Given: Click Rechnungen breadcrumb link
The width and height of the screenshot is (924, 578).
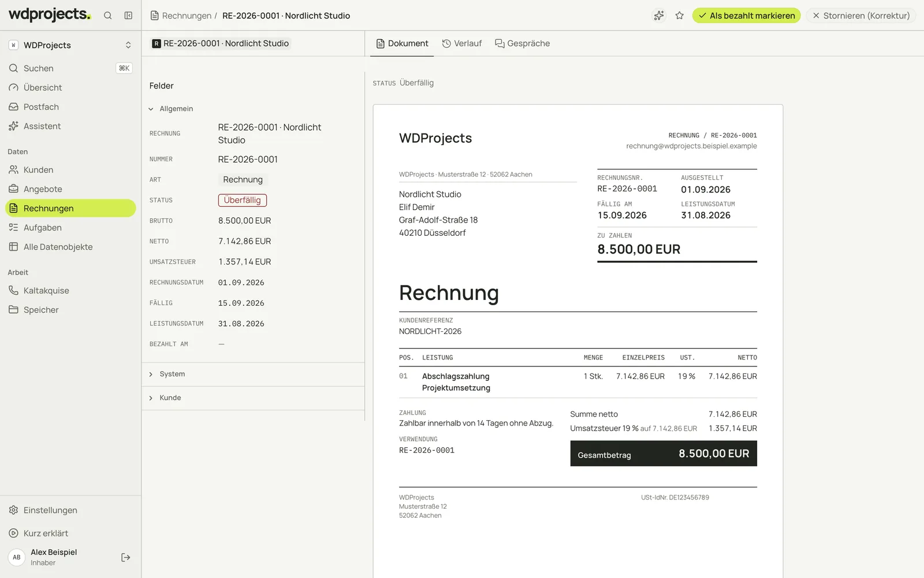Looking at the screenshot, I should point(181,16).
